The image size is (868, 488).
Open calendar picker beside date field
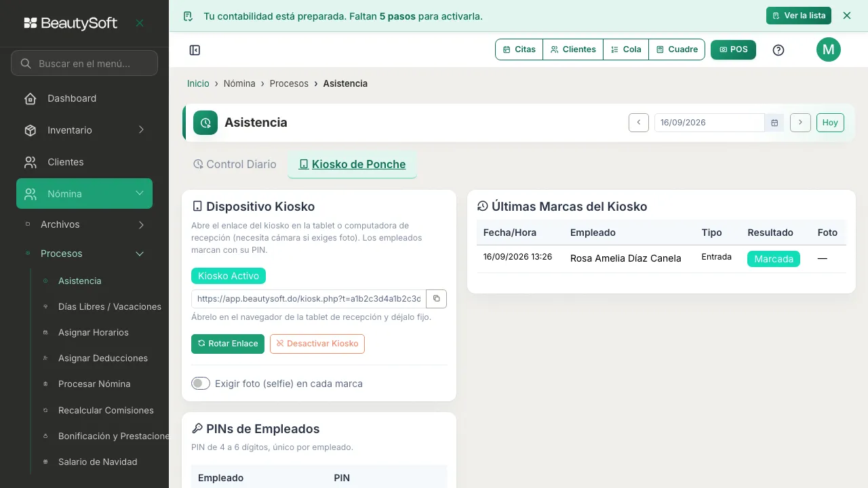tap(774, 123)
